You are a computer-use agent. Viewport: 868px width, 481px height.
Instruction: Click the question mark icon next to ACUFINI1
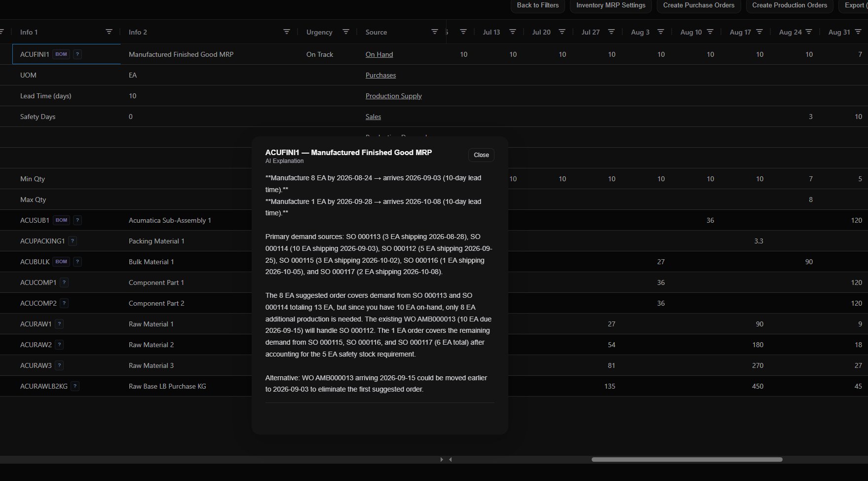coord(77,54)
